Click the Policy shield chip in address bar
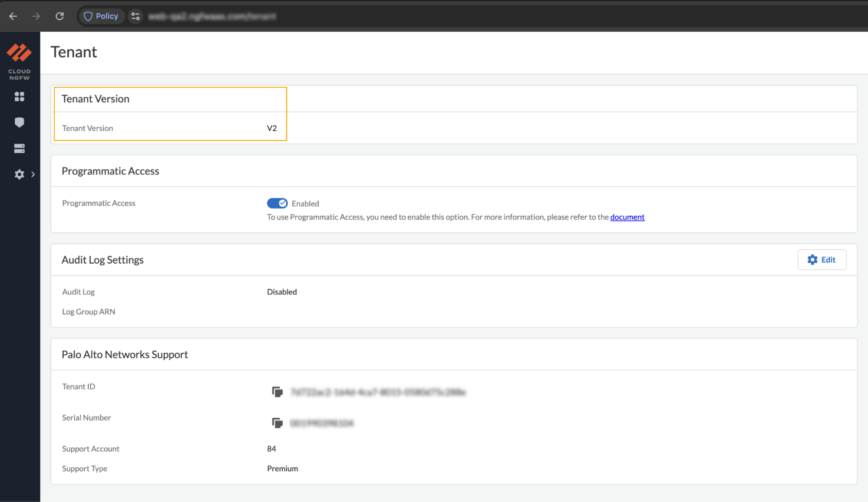The height and width of the screenshot is (502, 868). pyautogui.click(x=101, y=16)
